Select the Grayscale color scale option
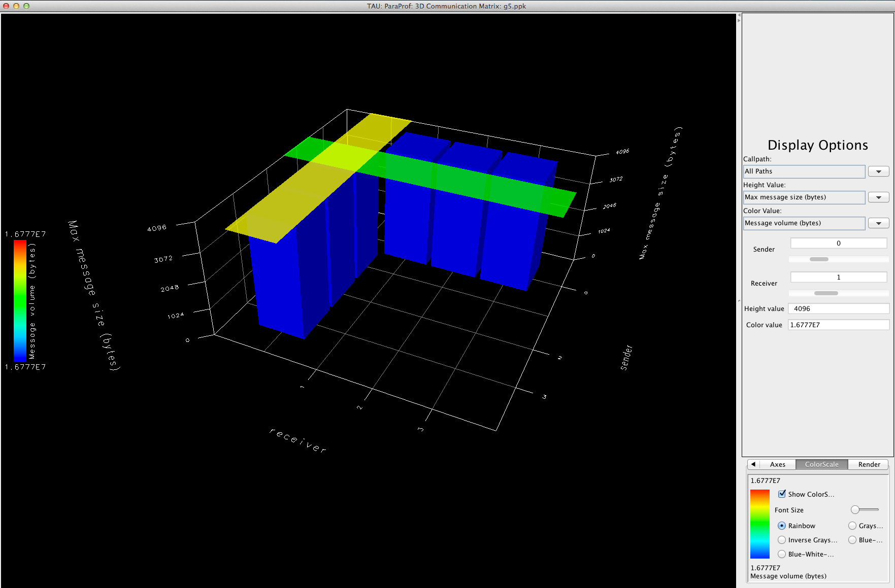Screen dimensions: 895x588 click(852, 526)
